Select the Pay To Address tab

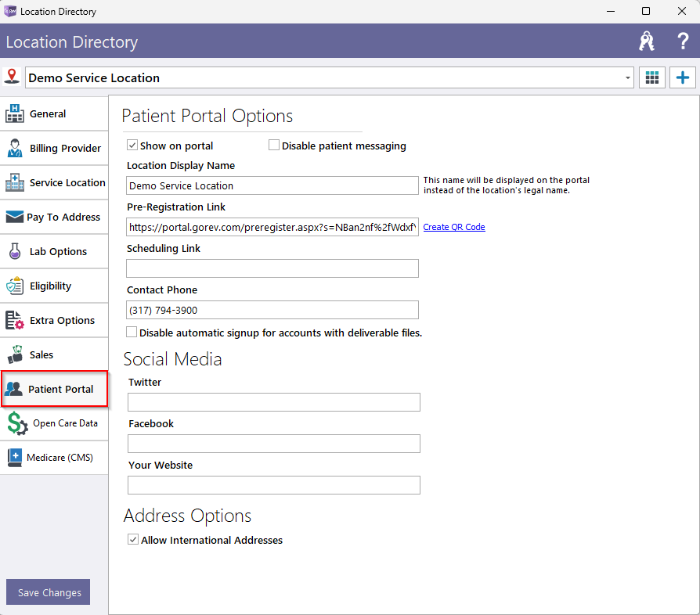(x=54, y=217)
